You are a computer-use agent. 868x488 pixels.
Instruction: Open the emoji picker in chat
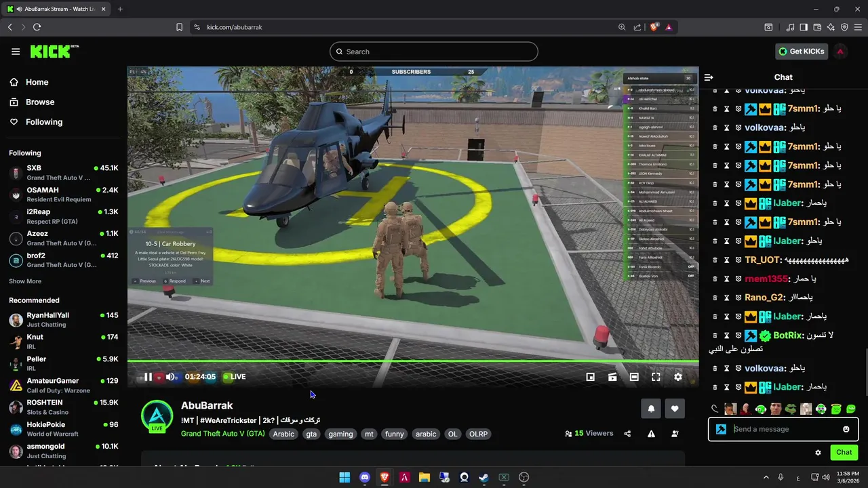click(846, 429)
